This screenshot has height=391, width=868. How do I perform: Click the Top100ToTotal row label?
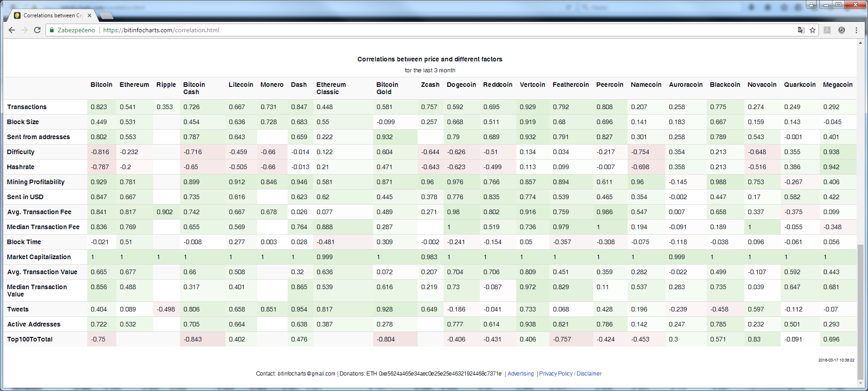click(x=30, y=339)
